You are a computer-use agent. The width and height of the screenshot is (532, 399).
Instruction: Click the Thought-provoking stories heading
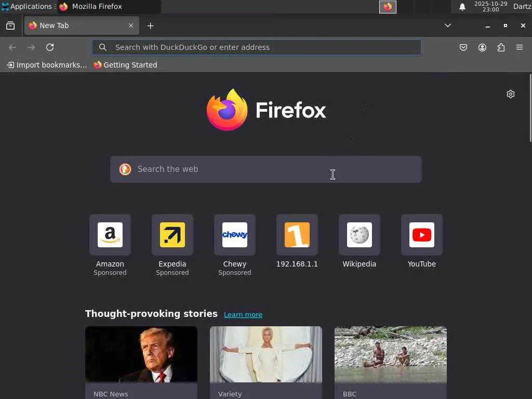coord(151,313)
